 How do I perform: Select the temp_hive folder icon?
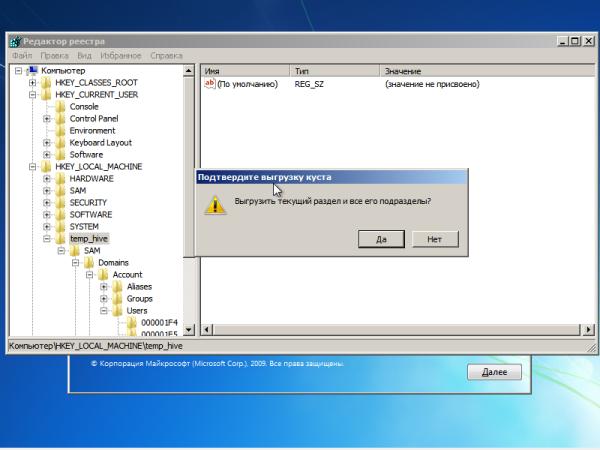62,238
